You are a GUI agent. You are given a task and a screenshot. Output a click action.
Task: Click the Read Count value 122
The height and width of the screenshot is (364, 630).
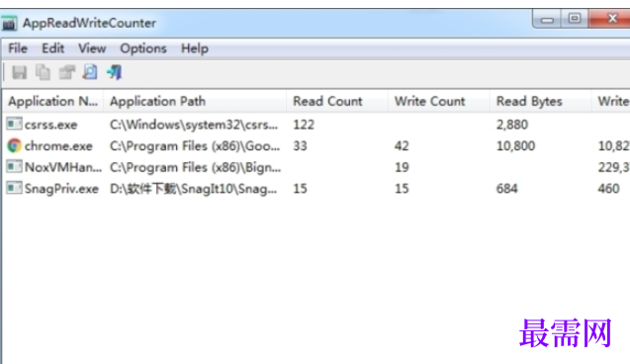(x=304, y=125)
